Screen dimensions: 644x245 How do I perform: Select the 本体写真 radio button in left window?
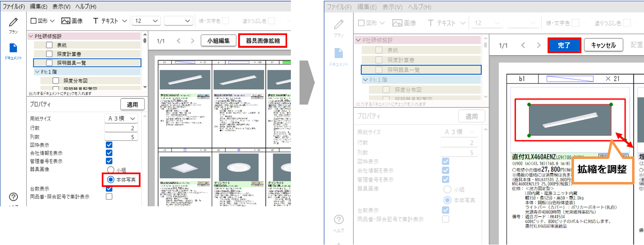(110, 180)
